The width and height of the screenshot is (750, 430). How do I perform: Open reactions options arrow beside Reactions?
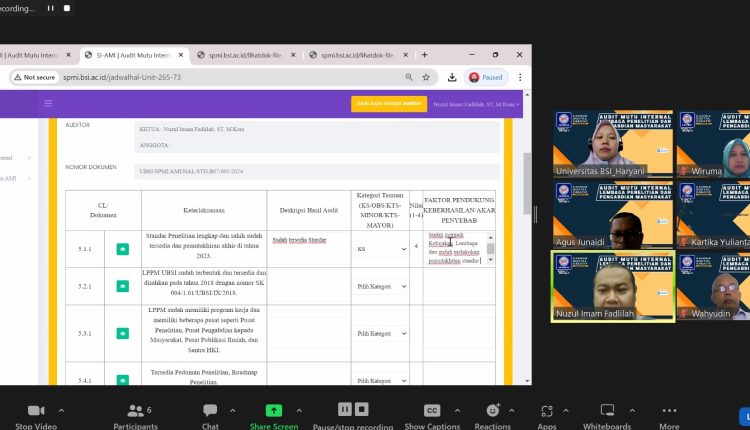[512, 410]
